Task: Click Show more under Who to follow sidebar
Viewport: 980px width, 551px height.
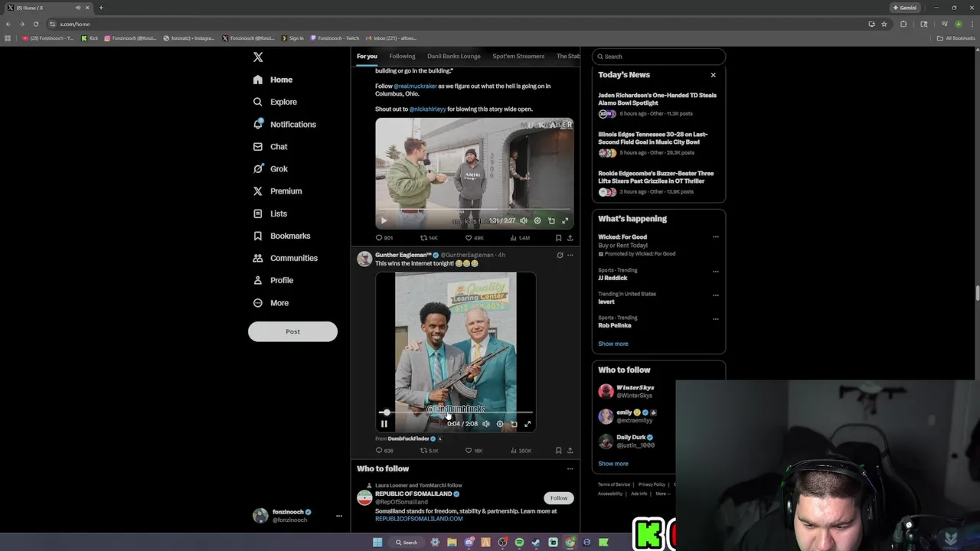Action: tap(613, 464)
